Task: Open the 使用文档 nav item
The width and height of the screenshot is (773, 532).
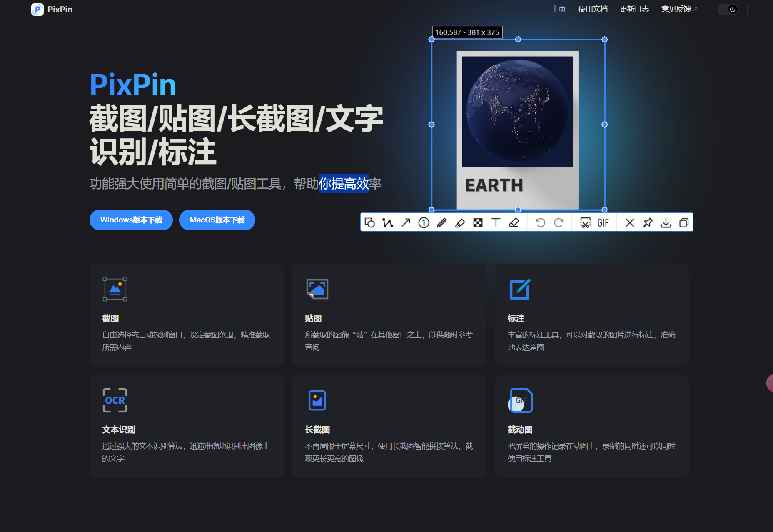Action: pyautogui.click(x=593, y=9)
